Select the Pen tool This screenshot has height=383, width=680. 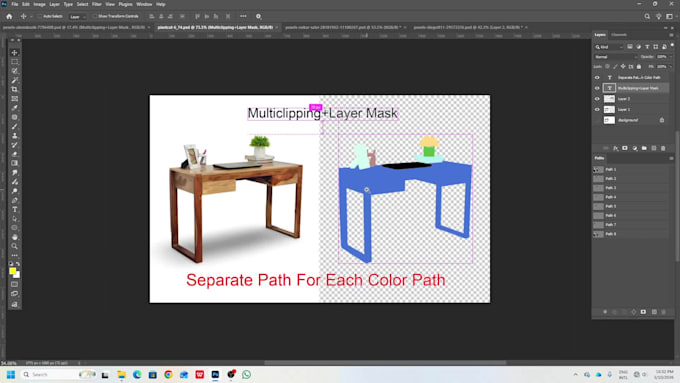click(x=14, y=200)
